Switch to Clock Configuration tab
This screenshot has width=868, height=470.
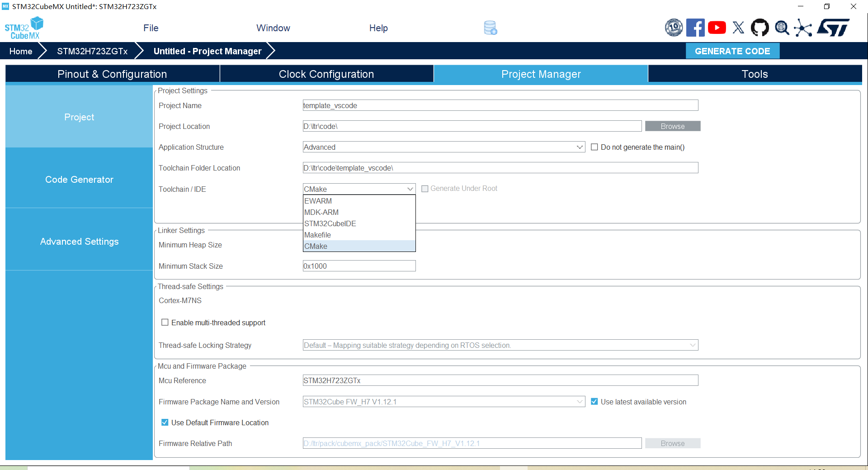pyautogui.click(x=326, y=74)
